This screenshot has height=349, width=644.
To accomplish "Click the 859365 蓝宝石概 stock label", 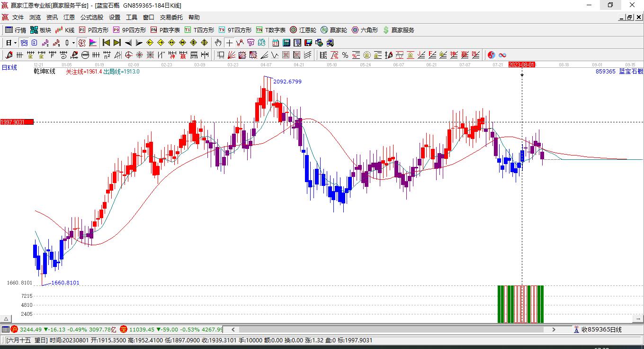I will click(x=619, y=72).
